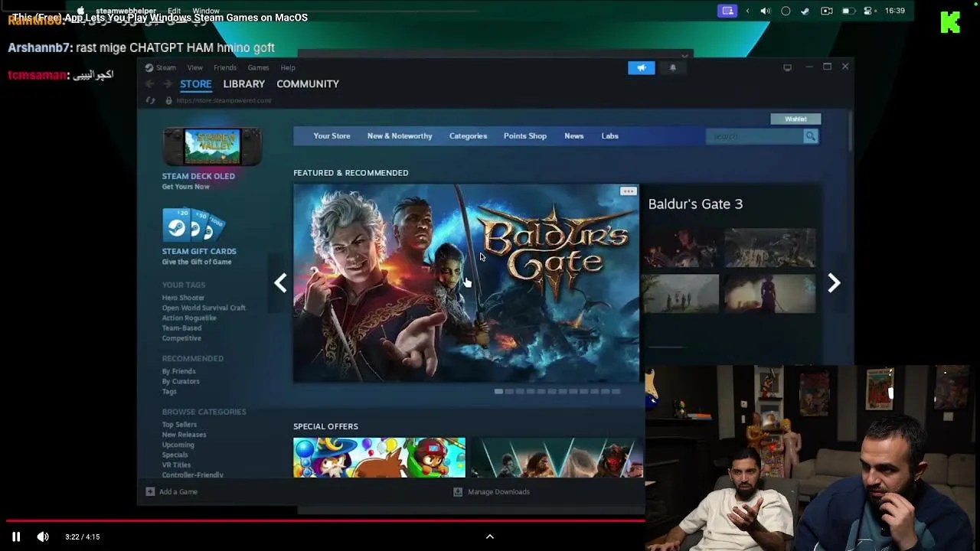View second Baldur's Gate 3 screenshot thumbnail
Viewport: 980px width, 551px height.
coord(769,248)
